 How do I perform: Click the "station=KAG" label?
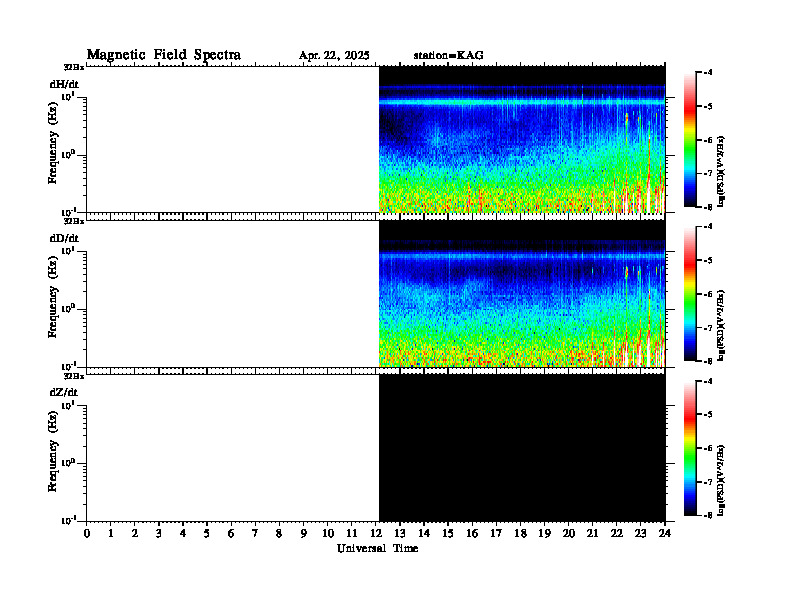click(x=449, y=56)
